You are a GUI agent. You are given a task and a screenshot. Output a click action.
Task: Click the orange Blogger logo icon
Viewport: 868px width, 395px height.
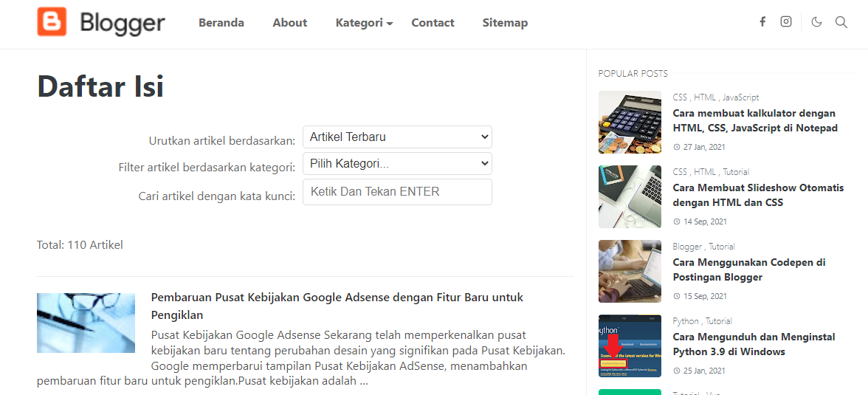pyautogui.click(x=52, y=21)
